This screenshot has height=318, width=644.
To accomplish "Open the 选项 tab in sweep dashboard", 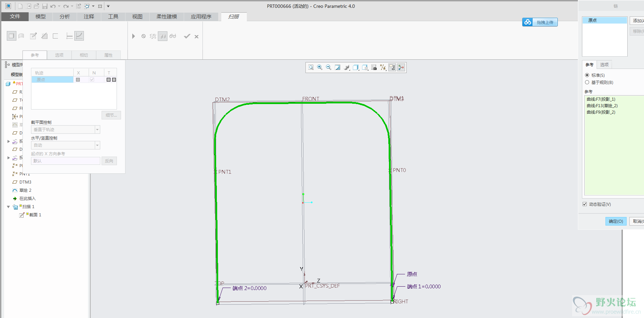I will click(x=59, y=55).
